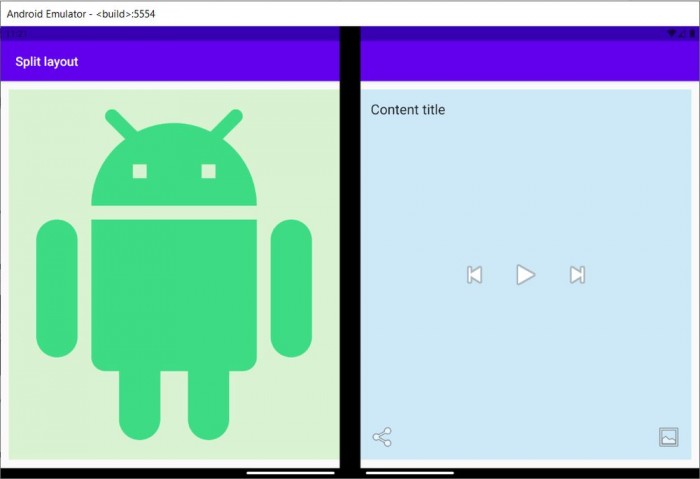
Task: Click the "Split layout" app bar title
Action: pos(47,62)
